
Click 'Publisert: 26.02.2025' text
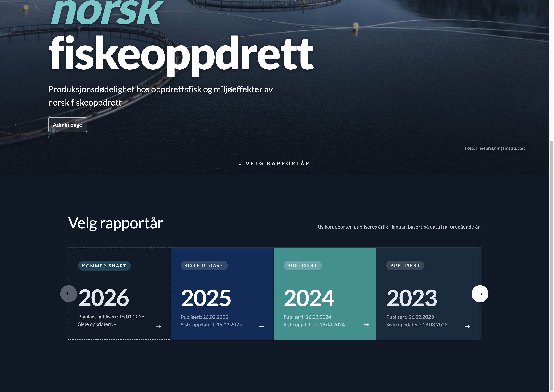click(x=204, y=317)
